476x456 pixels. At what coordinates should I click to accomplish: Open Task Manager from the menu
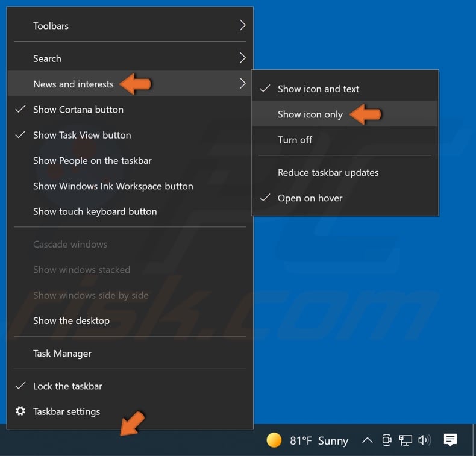coord(130,353)
